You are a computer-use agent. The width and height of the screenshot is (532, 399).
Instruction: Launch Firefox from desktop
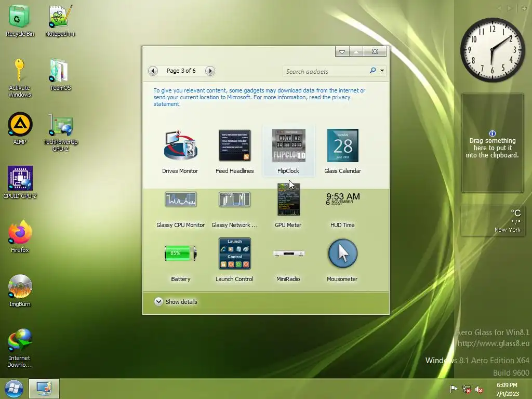click(x=20, y=236)
